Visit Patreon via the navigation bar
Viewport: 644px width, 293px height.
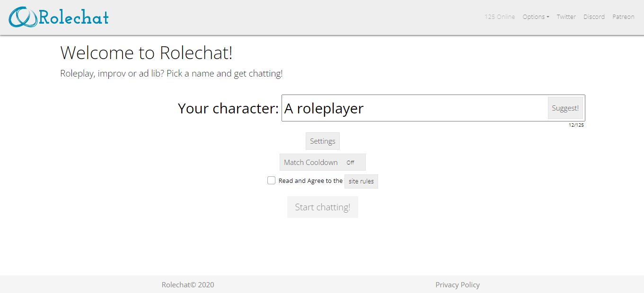623,17
